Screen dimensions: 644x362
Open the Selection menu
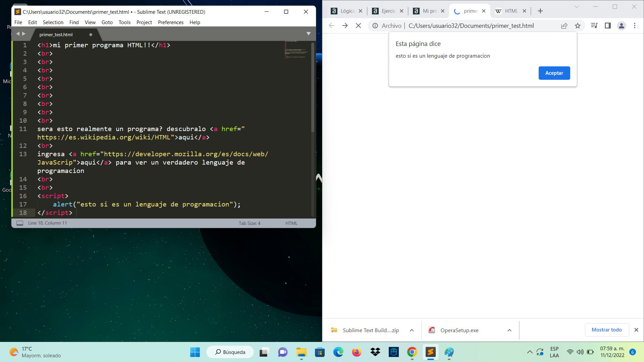[x=53, y=22]
